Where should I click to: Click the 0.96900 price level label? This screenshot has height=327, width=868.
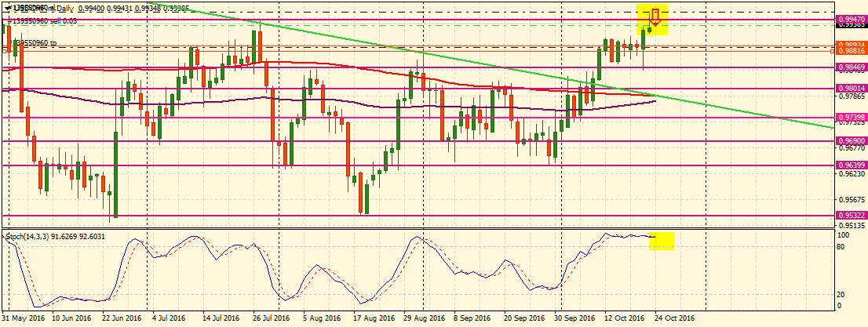click(x=852, y=141)
